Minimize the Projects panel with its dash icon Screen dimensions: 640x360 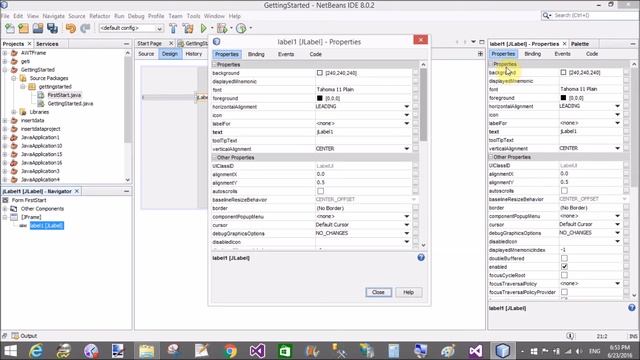126,44
